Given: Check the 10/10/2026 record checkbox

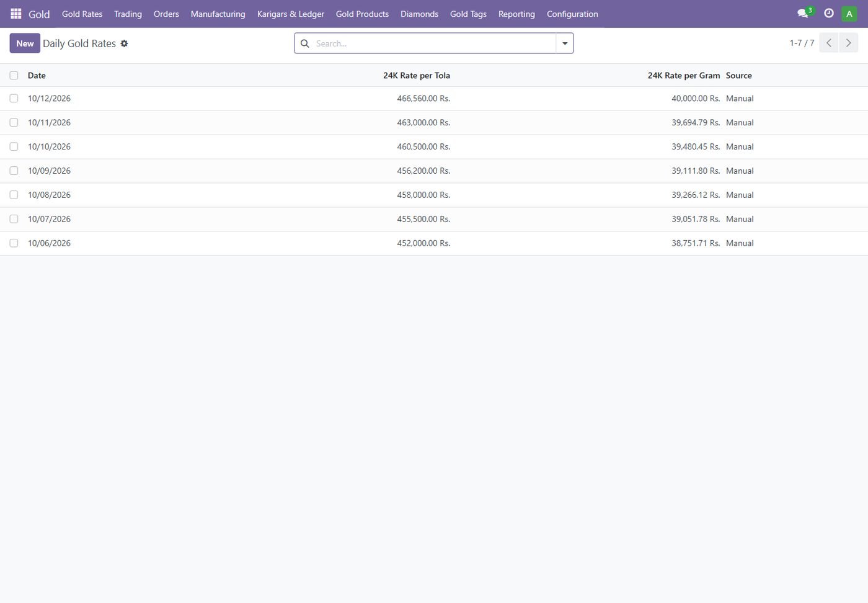Looking at the screenshot, I should point(14,147).
